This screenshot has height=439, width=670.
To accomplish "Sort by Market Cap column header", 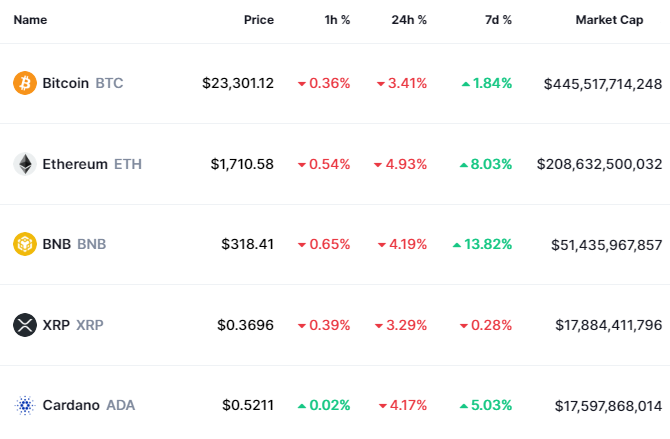I will click(x=609, y=20).
